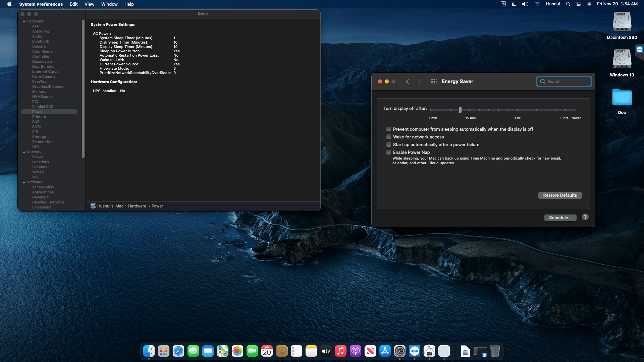Screen dimensions: 644x362
Task: Enable Power Nap checkbox
Action: 389,152
